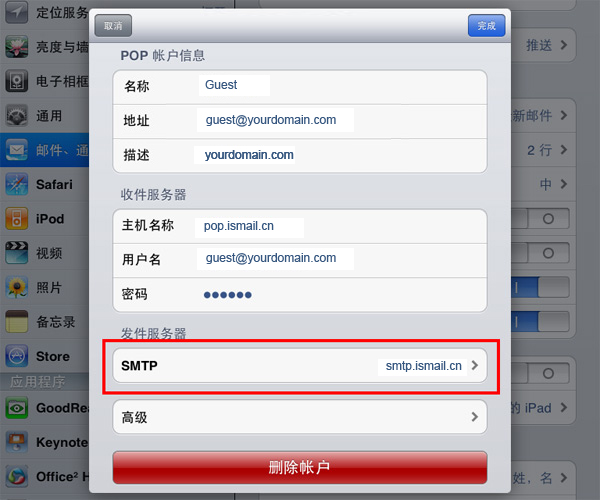600x500 pixels.
Task: Open the Push (推送) chevron row
Action: 543,45
